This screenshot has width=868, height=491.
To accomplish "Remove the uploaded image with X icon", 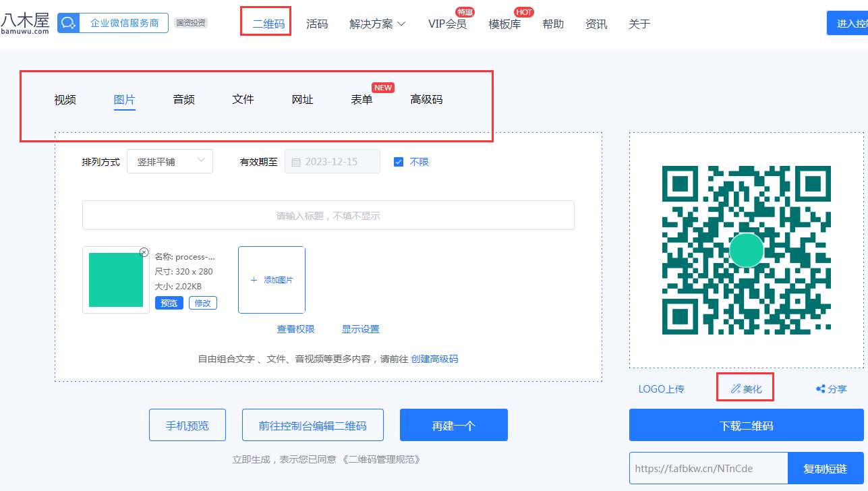I will [x=144, y=252].
